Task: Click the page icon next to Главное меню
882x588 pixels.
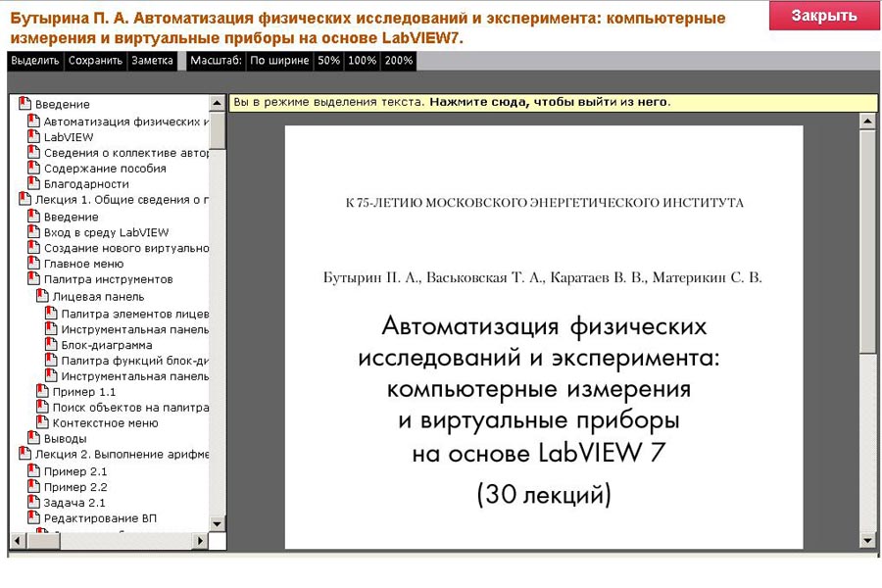Action: coord(35,264)
